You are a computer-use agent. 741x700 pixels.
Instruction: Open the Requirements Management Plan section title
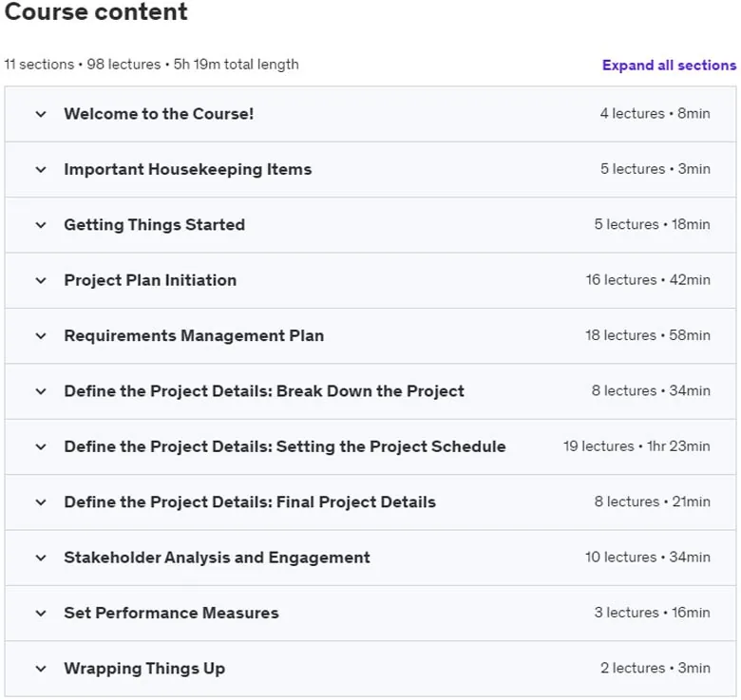tap(194, 336)
